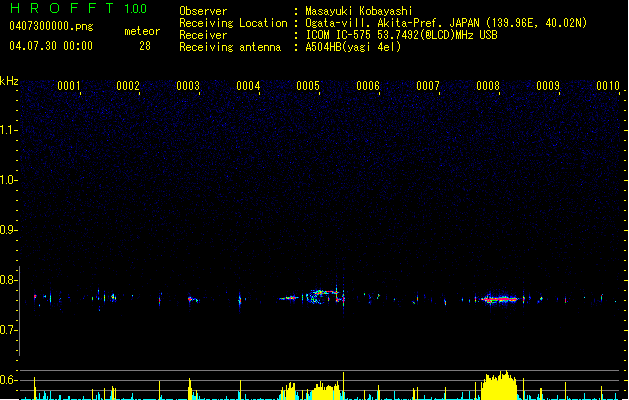Viewport: 629px width, 400px height.
Task: Click time marker 0009
Action: coord(548,86)
